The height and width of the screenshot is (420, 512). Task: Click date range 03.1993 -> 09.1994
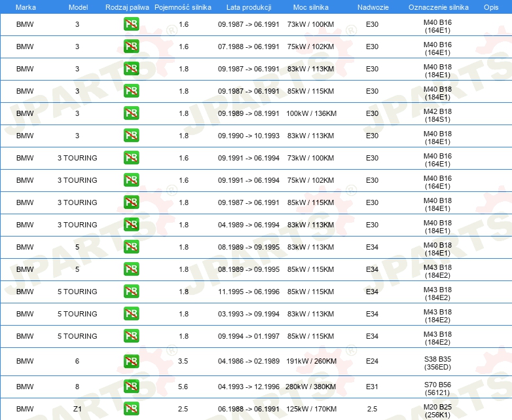tap(249, 314)
